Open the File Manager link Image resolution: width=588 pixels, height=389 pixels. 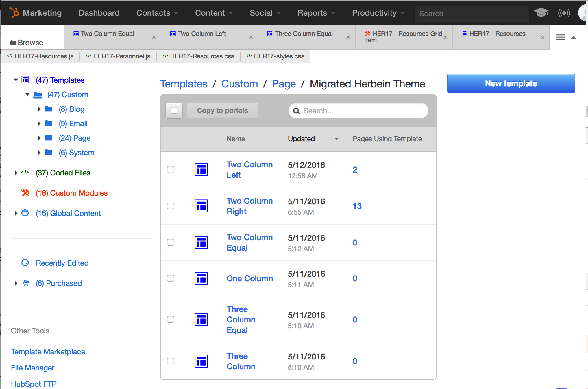point(33,368)
